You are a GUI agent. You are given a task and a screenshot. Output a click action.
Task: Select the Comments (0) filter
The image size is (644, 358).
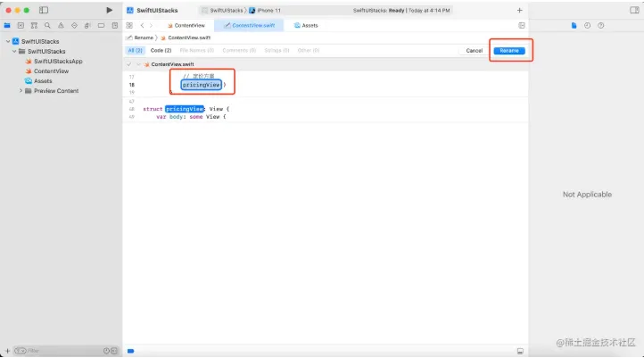[x=239, y=50]
